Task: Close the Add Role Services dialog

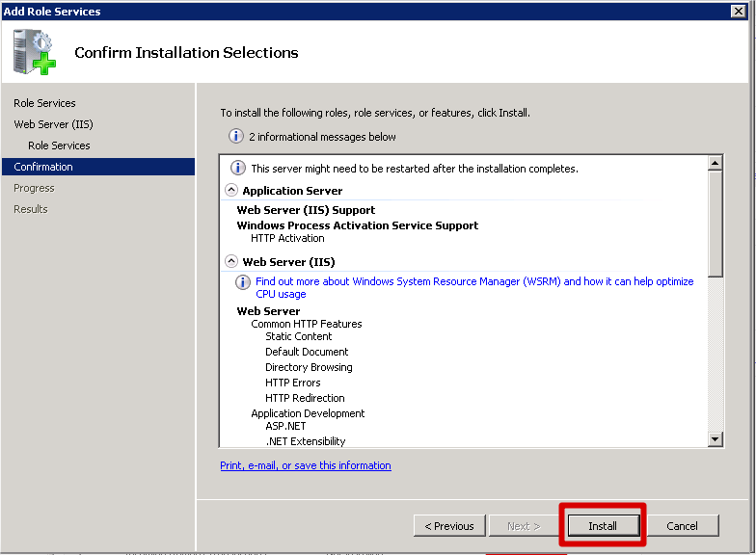Action: (739, 12)
